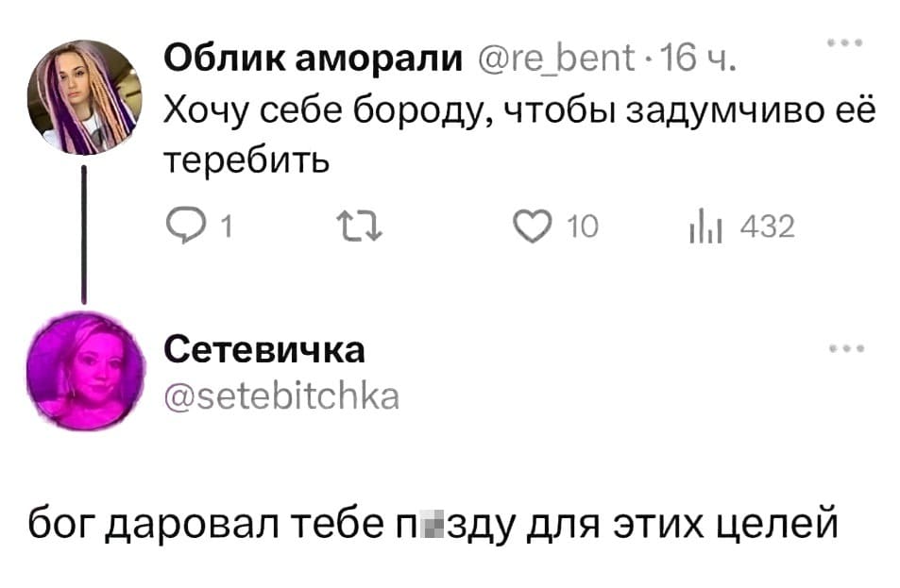Open the more options menu on Сетевичка reply
Viewport: 900px width, 588px height.
pyautogui.click(x=848, y=346)
